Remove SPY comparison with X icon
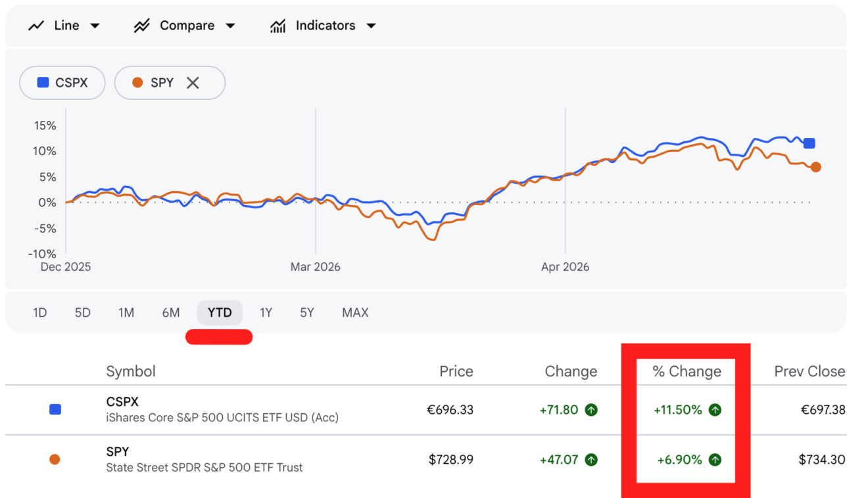The height and width of the screenshot is (498, 868). [193, 83]
